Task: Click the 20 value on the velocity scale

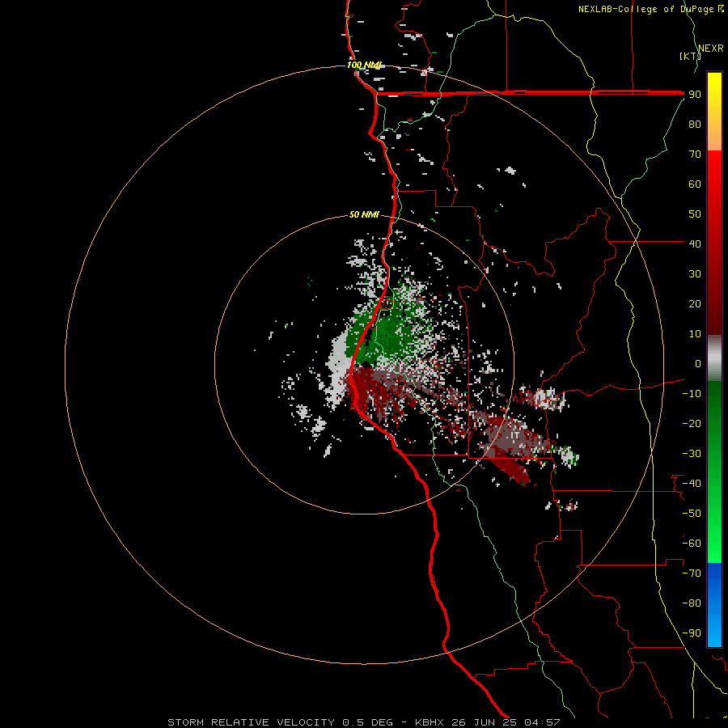Action: (695, 304)
